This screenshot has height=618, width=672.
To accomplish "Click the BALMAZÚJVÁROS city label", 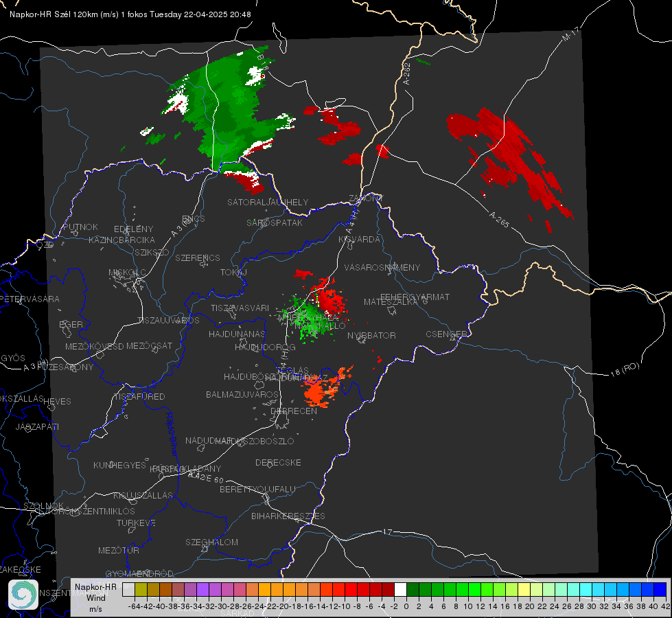I will point(242,394).
